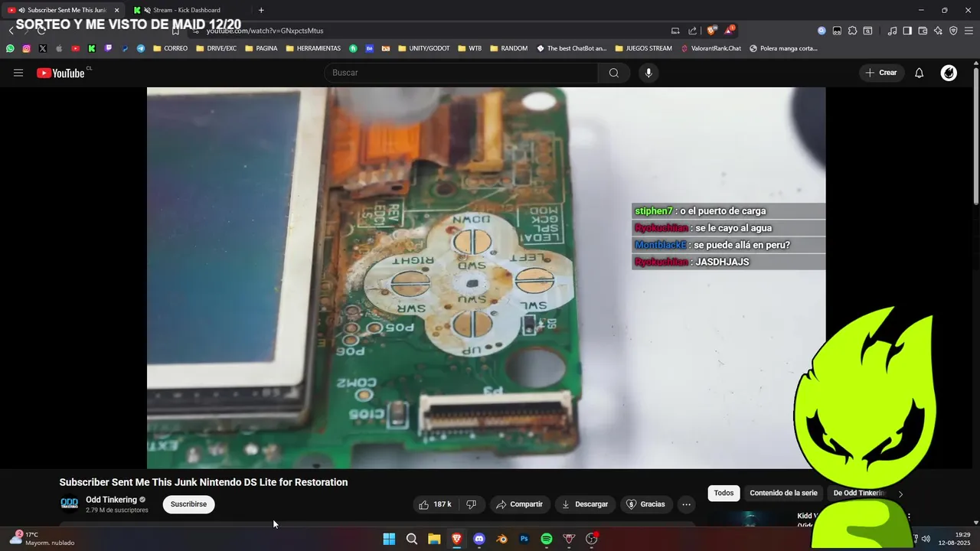Open the WhatsApp bookmark
Screen dimensions: 980x551
pyautogui.click(x=10, y=48)
